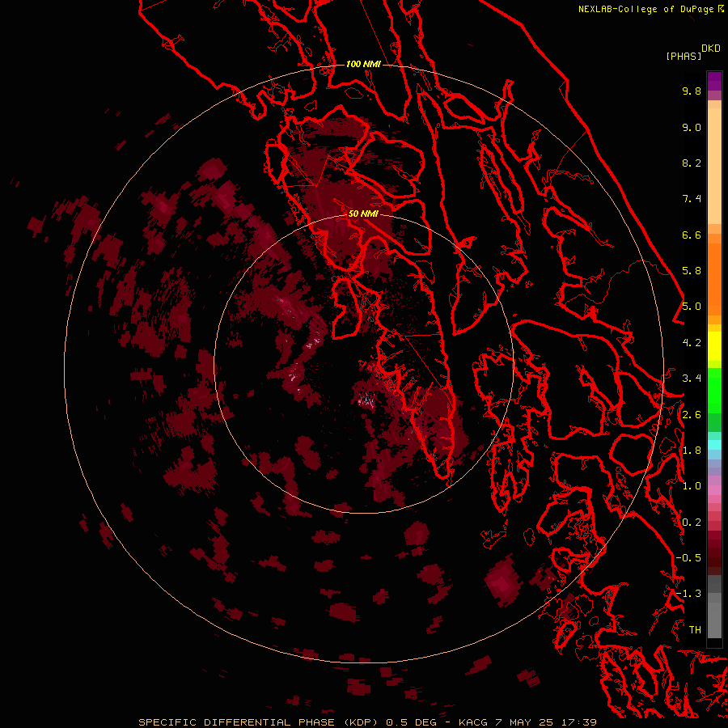Click the 0.5 DEG elevation text
This screenshot has width=728, height=728.
coord(412,722)
